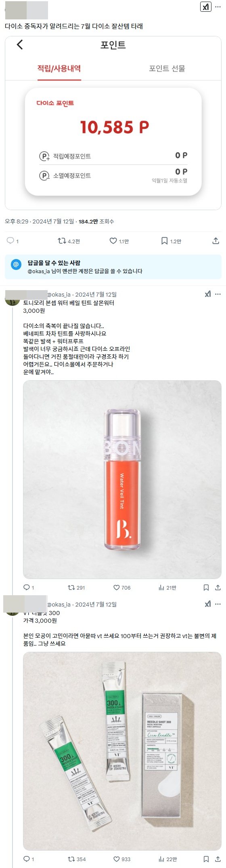
Task: Open the more menu on the VT 리들샷 reply
Action: (218, 604)
